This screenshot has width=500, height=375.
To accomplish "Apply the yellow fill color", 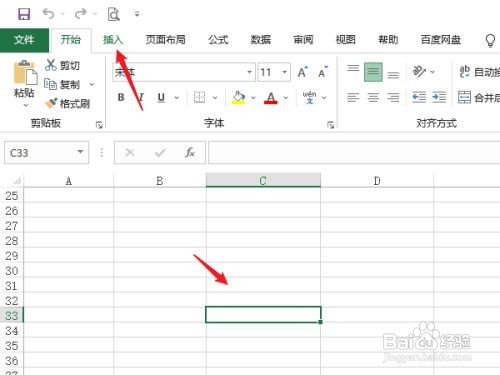I will point(238,97).
